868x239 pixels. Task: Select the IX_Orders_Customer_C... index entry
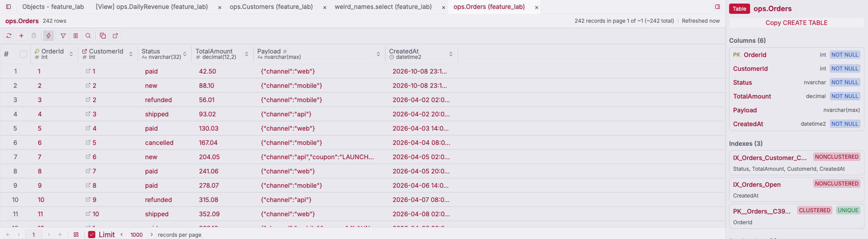pos(796,163)
